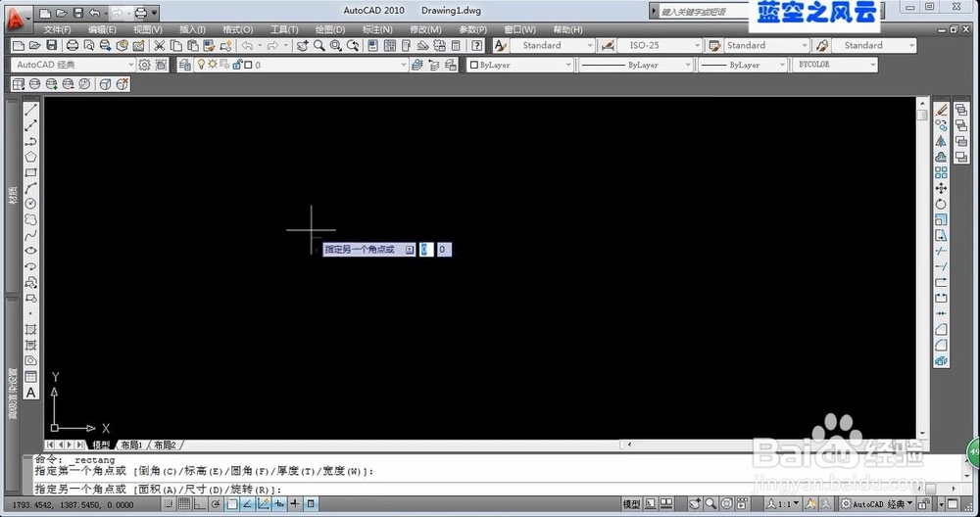
Task: Open the AutoCAD application menu logo
Action: point(19,19)
